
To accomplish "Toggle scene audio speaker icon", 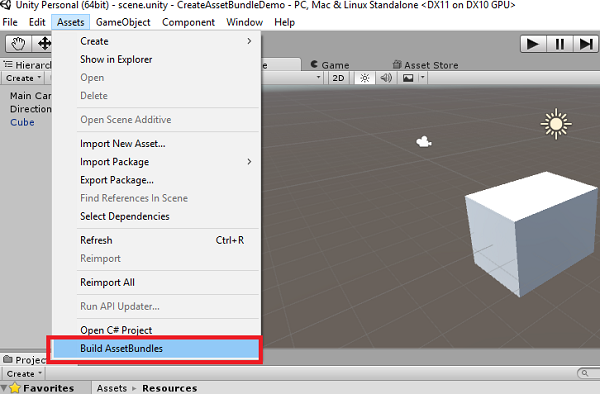I will [x=386, y=78].
